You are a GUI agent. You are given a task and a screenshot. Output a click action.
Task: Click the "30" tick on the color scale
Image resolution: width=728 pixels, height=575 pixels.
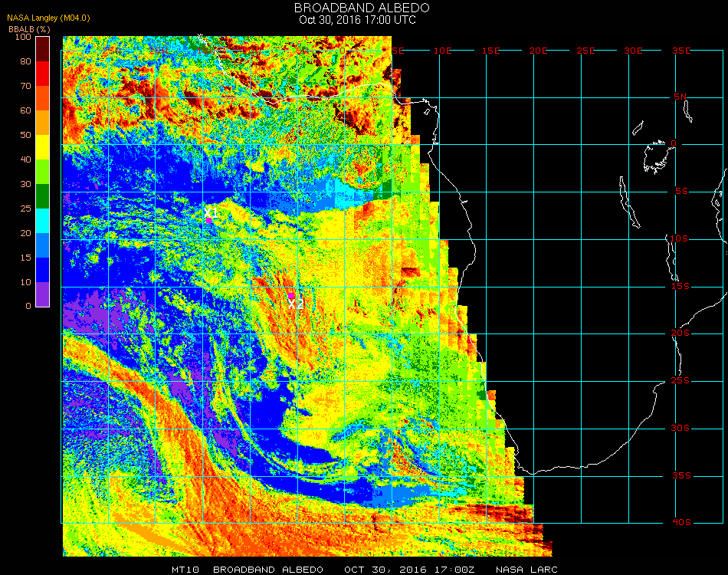[25, 184]
